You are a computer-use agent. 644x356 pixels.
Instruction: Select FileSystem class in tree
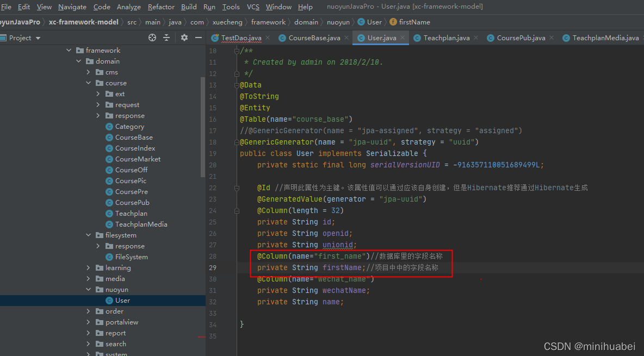tap(132, 257)
